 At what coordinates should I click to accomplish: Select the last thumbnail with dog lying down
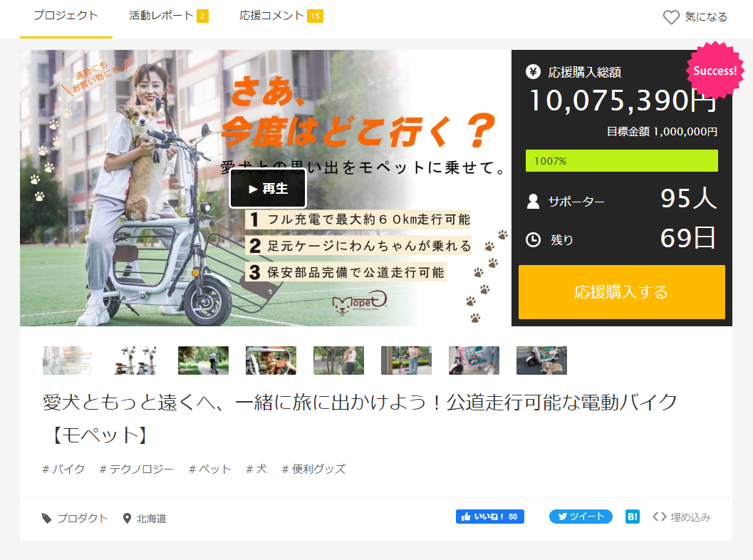541,361
